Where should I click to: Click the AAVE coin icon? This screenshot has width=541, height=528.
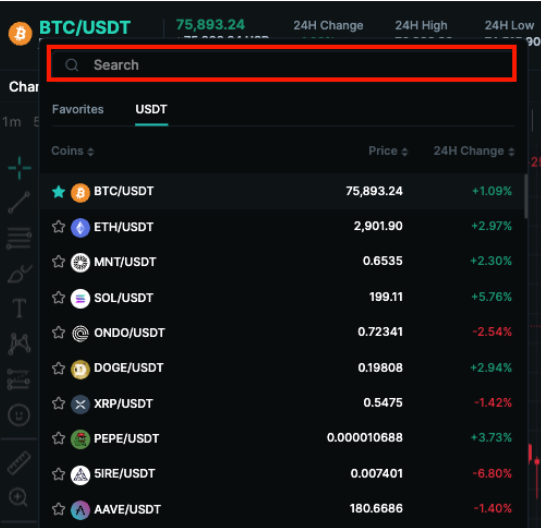[80, 510]
